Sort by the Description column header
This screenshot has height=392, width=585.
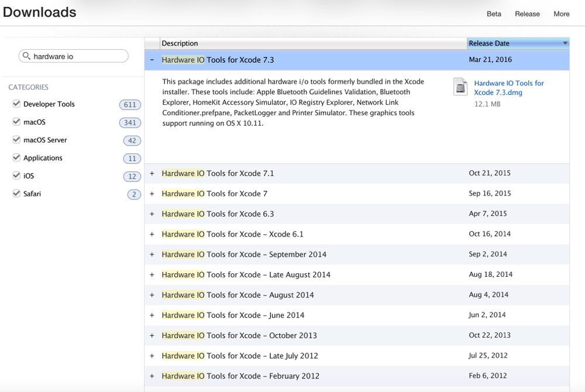pos(314,43)
